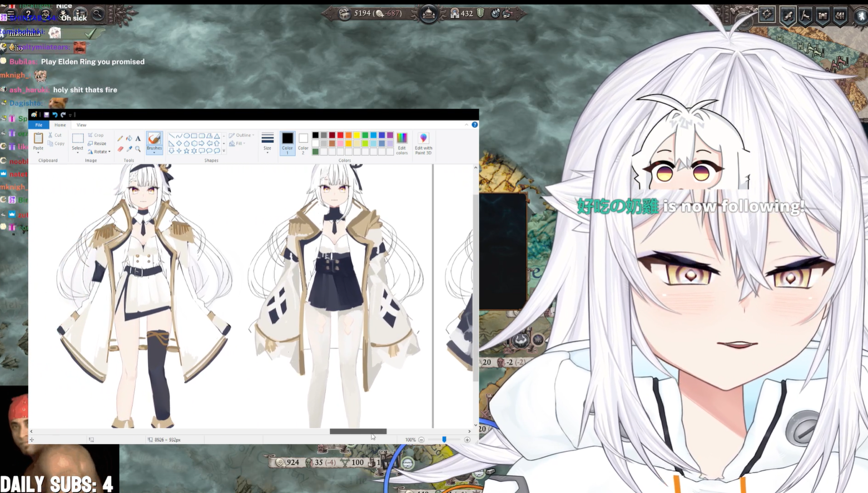Click the game top-right crosshair map mode icon
Viewport: 868px width, 493px height.
767,14
